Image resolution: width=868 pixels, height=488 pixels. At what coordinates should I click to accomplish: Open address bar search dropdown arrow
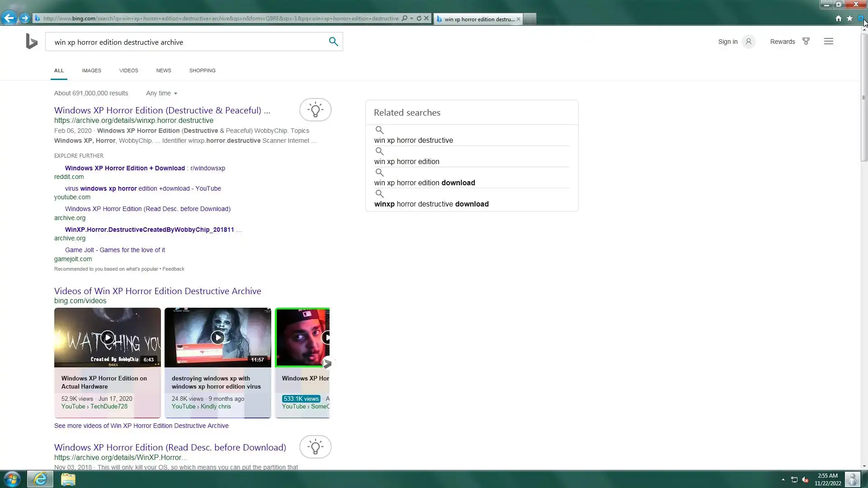click(x=411, y=19)
